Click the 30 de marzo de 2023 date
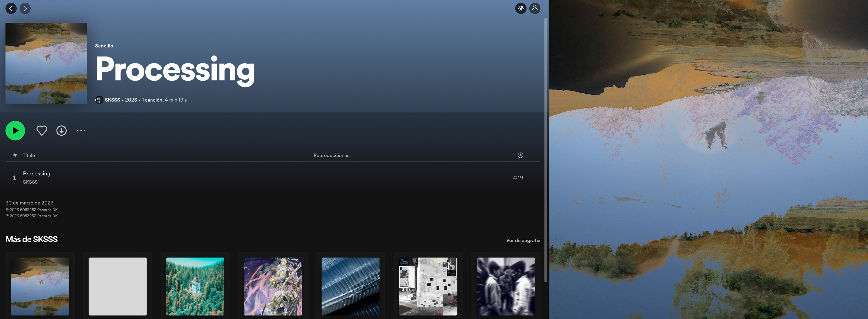This screenshot has width=868, height=319. coord(29,203)
